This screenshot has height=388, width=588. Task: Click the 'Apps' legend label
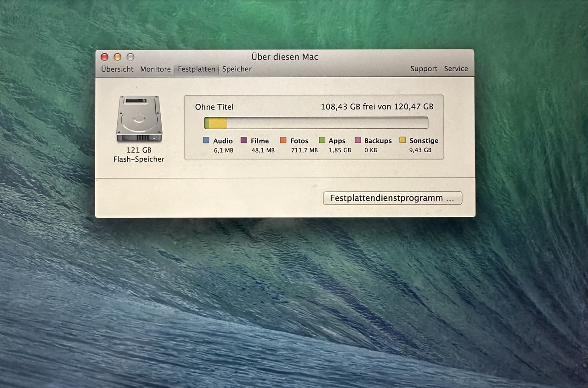click(x=337, y=141)
